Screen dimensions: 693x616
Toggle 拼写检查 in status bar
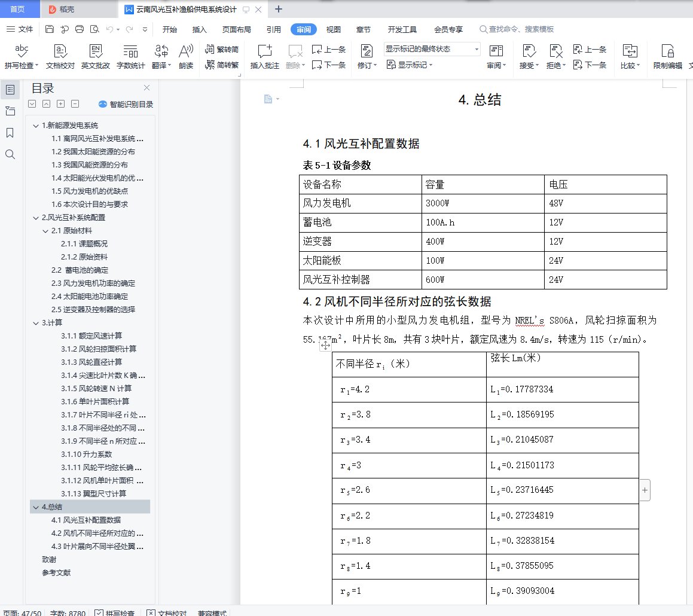[x=114, y=613]
